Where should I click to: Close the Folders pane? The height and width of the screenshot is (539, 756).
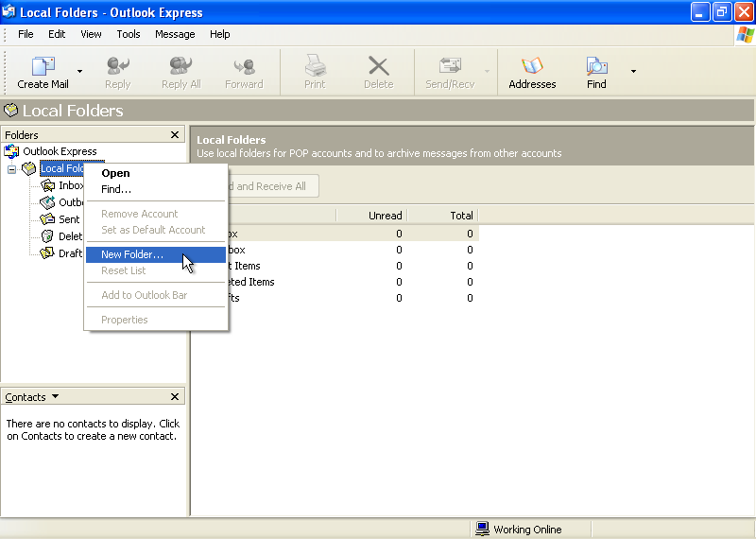175,135
